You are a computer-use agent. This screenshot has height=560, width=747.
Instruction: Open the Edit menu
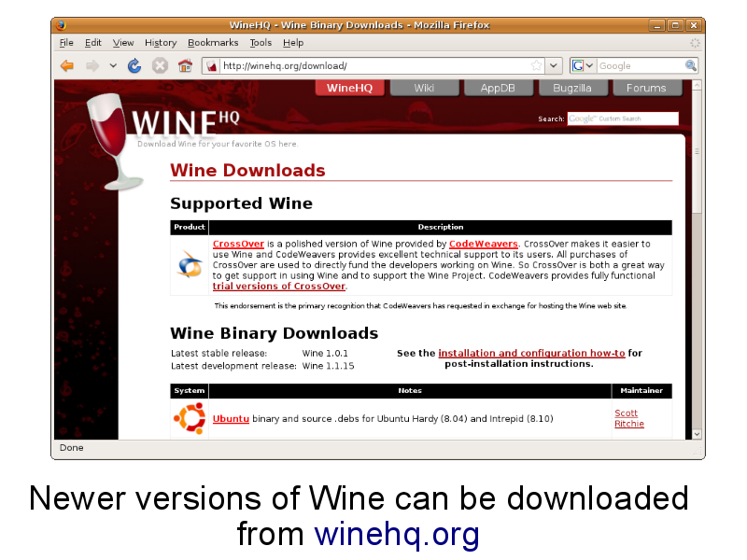point(92,43)
